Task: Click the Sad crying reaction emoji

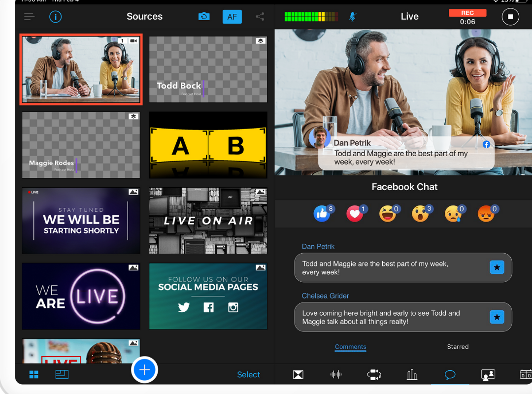Action: 454,213
